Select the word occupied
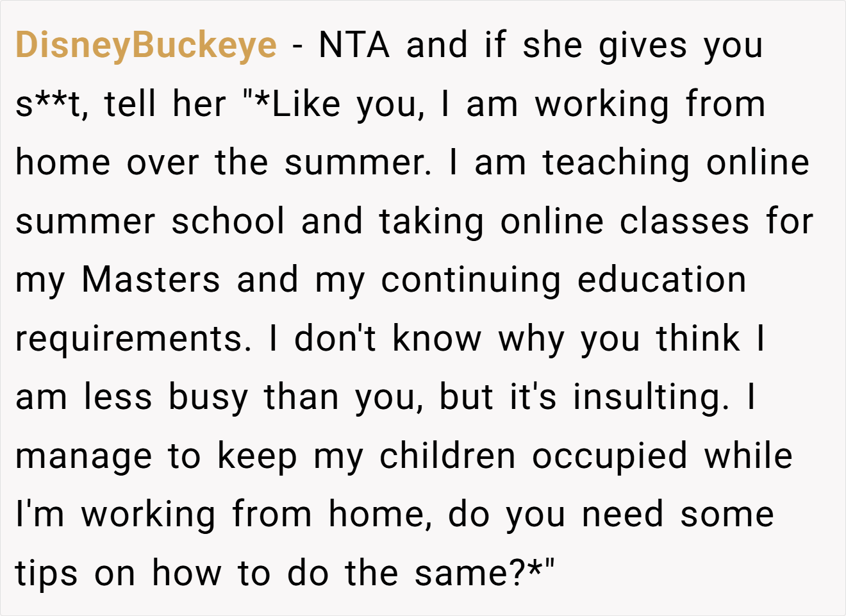Screen dimensions: 846x616 coord(610,456)
